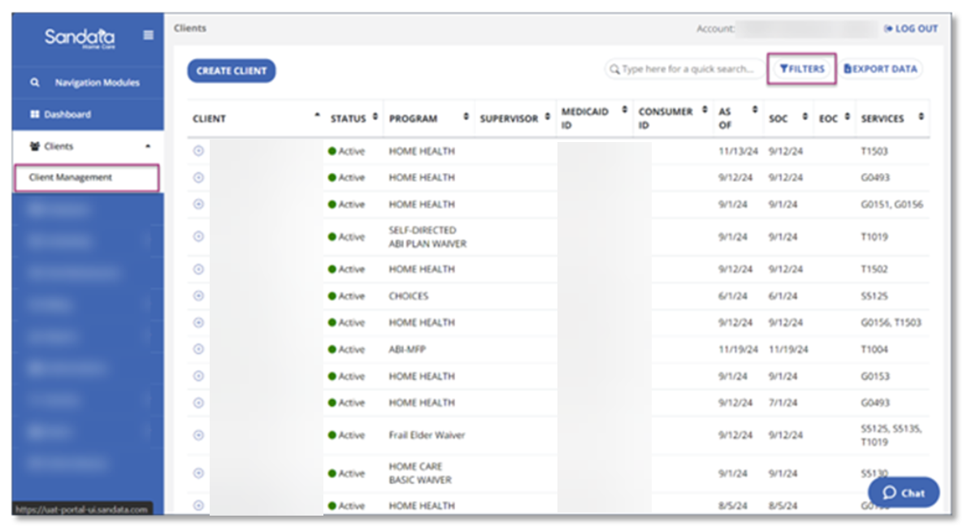
Task: Open the Filters panel
Action: 801,69
